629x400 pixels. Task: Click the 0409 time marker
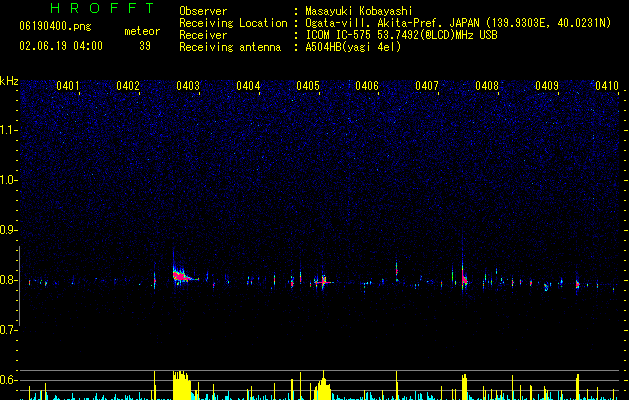pos(547,86)
